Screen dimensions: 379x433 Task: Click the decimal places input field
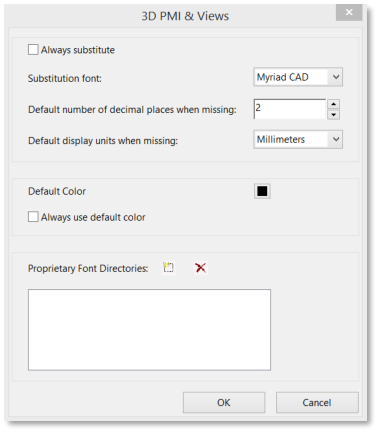point(289,109)
